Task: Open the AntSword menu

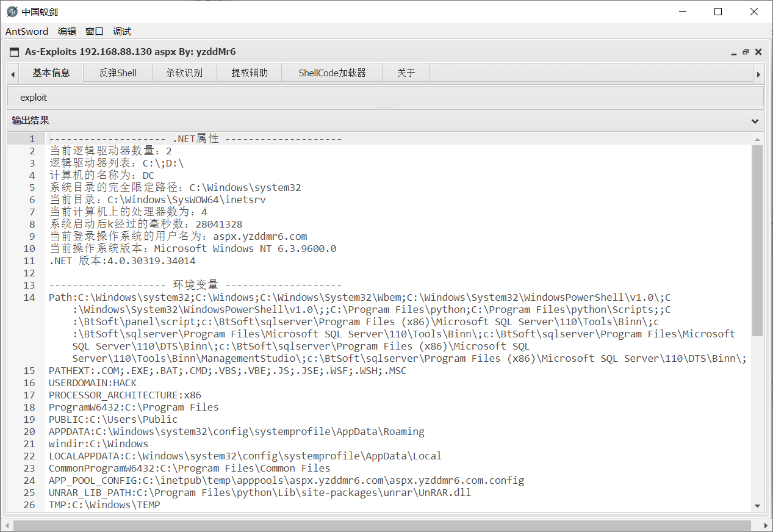Action: pos(26,31)
